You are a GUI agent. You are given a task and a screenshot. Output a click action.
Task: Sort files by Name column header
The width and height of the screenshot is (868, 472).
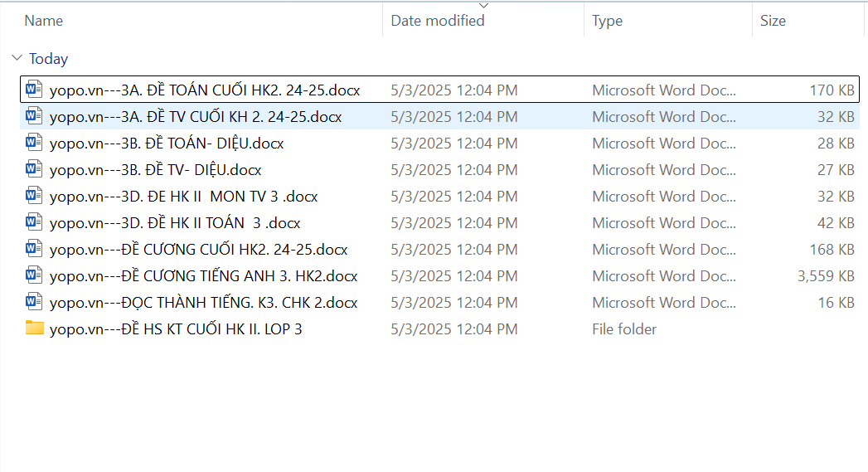[44, 21]
